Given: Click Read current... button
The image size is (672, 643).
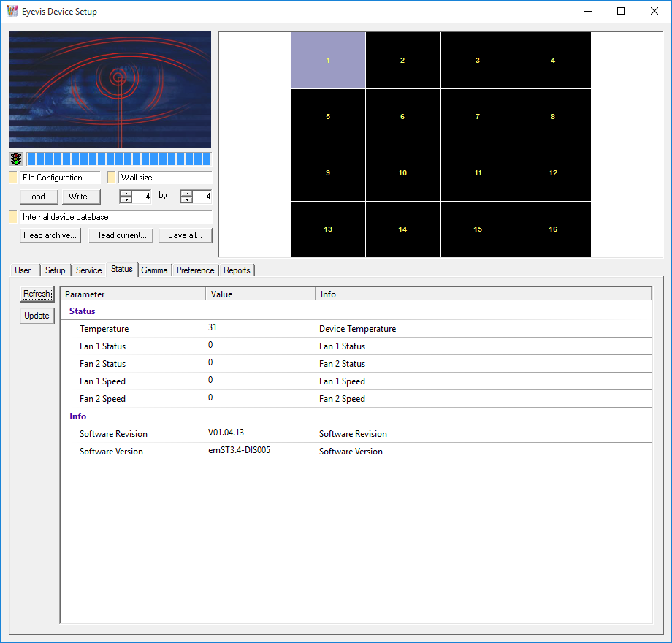Looking at the screenshot, I should click(121, 235).
